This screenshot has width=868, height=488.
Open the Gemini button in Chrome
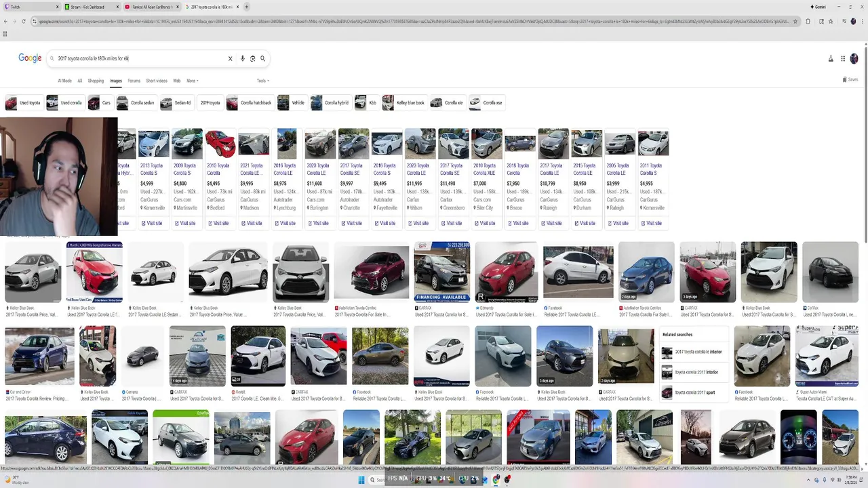(x=818, y=7)
